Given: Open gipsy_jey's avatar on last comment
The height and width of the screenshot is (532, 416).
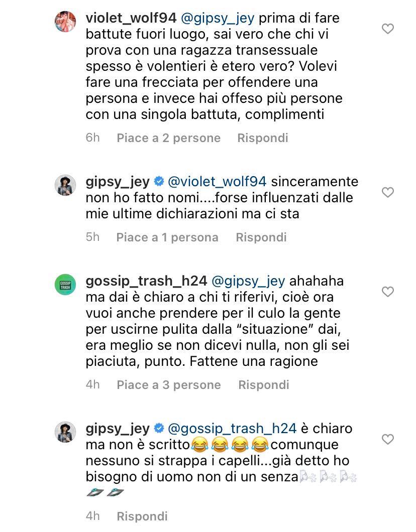Looking at the screenshot, I should coord(65,432).
